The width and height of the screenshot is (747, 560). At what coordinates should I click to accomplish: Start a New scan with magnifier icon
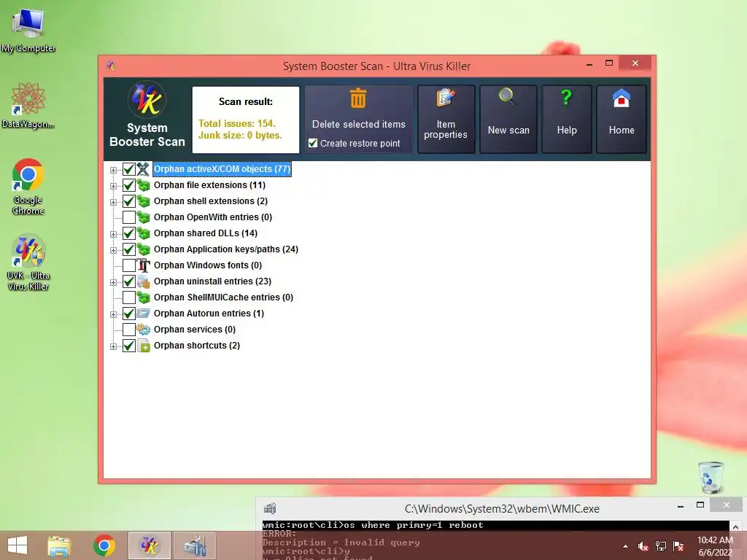pos(507,97)
